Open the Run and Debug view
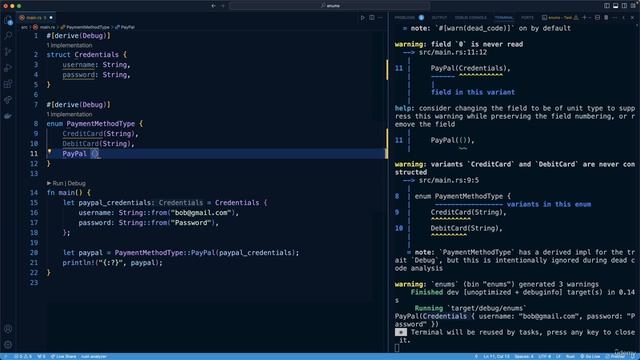Image resolution: width=640 pixels, height=360 pixels. 8,68
